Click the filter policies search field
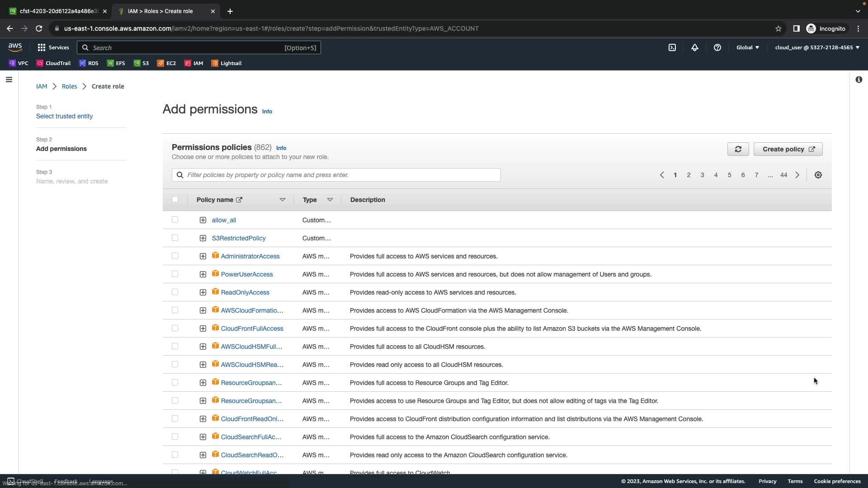868x488 pixels. click(x=336, y=175)
